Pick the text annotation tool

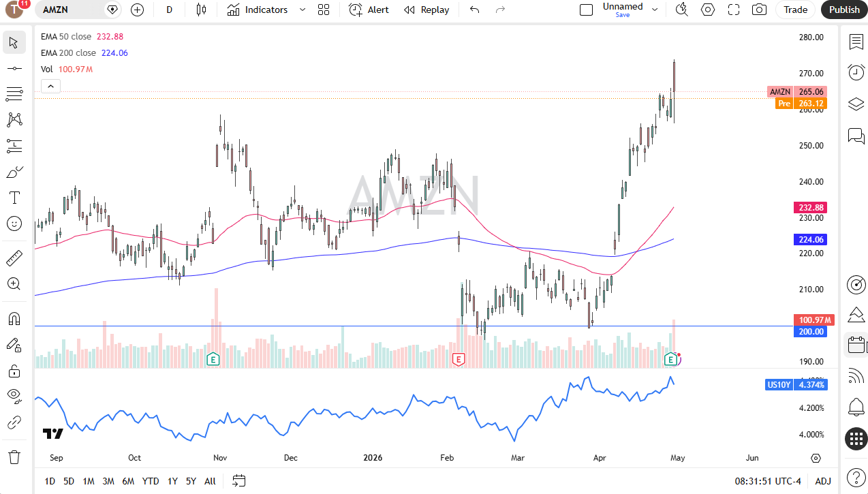[x=14, y=198]
